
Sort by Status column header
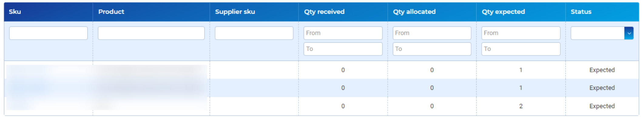tap(581, 12)
